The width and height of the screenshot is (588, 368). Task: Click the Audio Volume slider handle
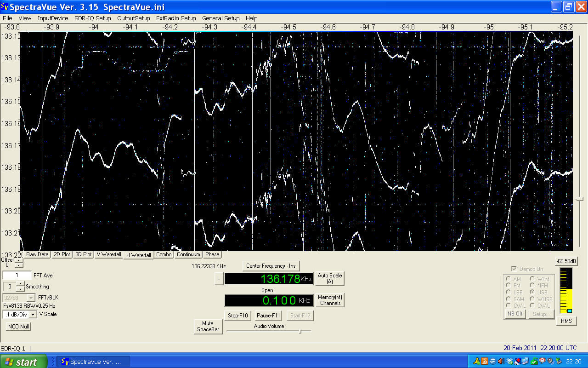point(300,331)
